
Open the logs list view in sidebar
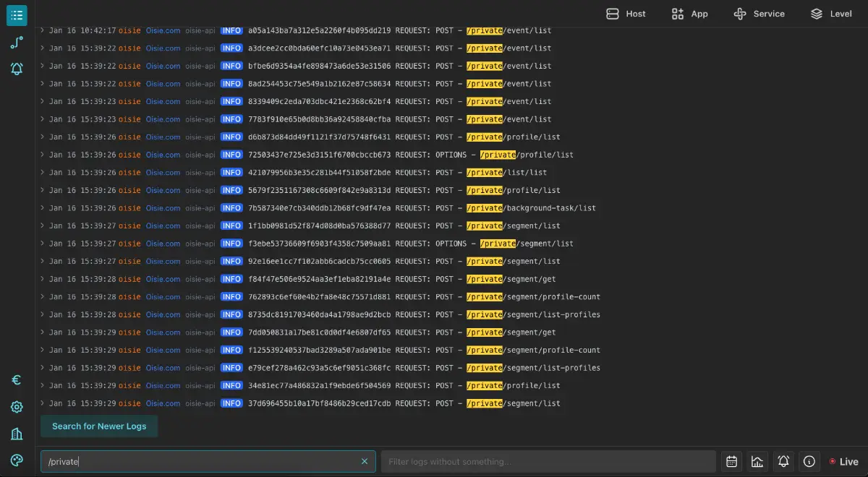tap(17, 15)
